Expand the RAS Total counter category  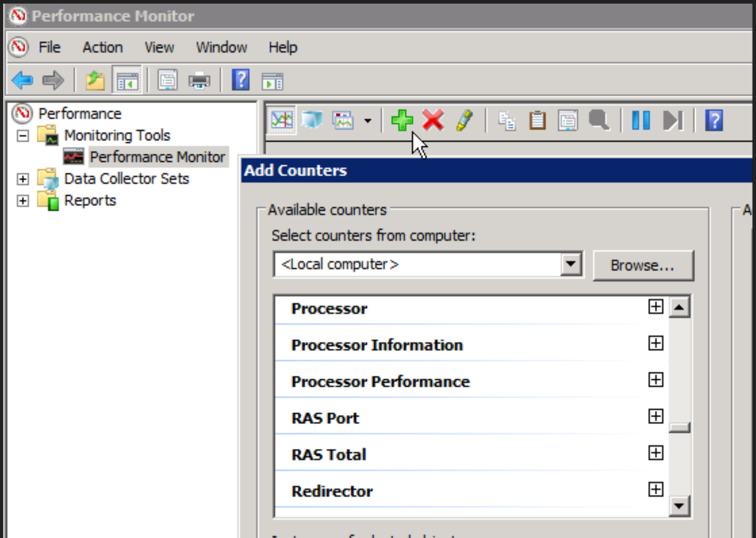coord(656,453)
